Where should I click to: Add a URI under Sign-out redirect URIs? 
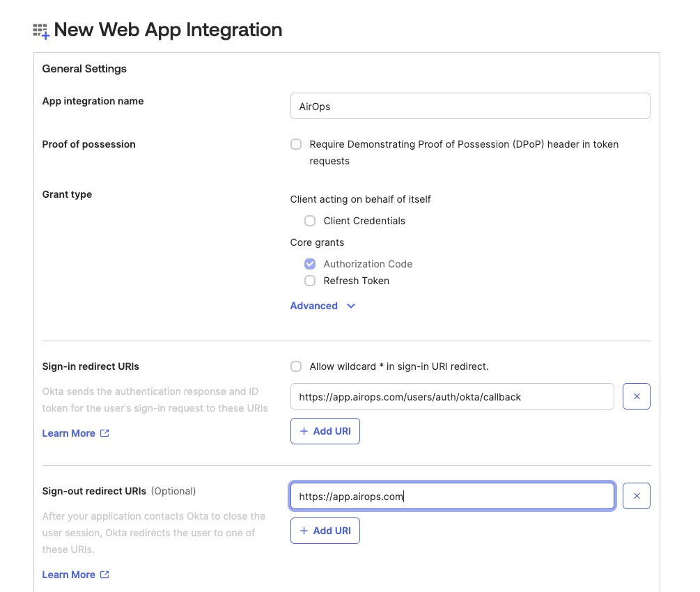tap(325, 531)
